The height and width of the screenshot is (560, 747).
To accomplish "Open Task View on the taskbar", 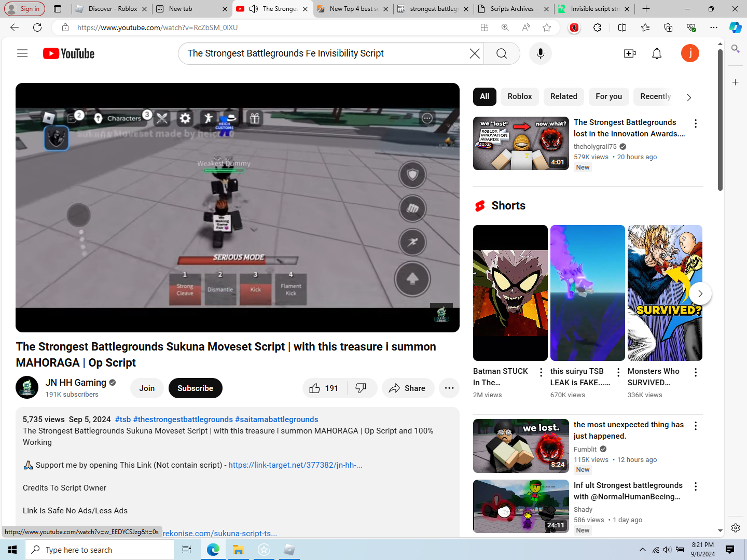I will tap(187, 550).
